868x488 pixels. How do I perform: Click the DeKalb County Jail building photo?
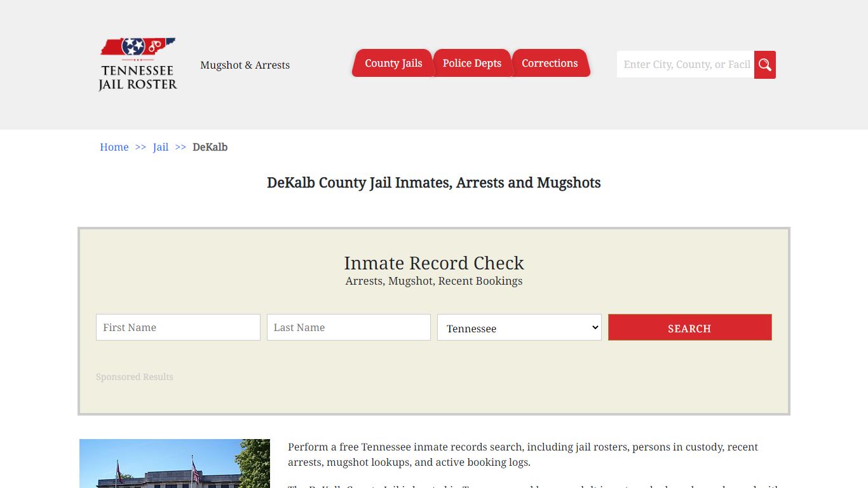(175, 463)
